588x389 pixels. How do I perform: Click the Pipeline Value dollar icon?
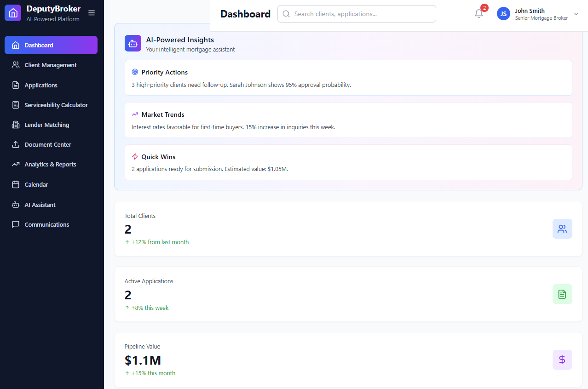tap(562, 360)
